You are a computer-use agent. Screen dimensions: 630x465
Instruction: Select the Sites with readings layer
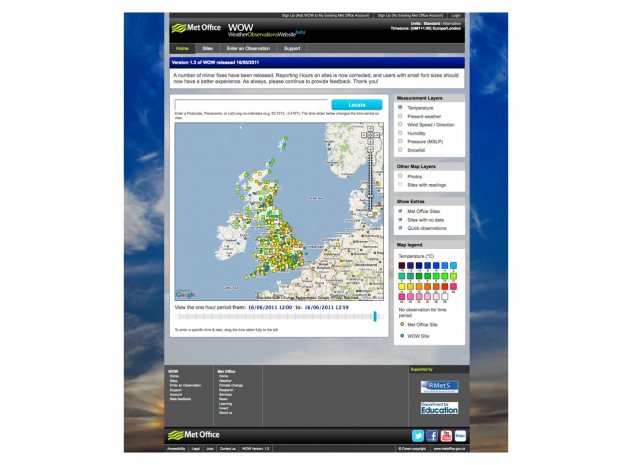coord(400,184)
